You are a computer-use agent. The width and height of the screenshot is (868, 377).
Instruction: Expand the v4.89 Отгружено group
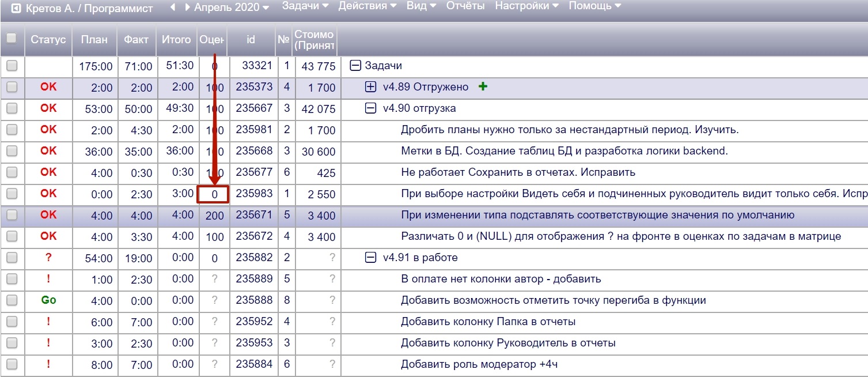click(x=371, y=87)
